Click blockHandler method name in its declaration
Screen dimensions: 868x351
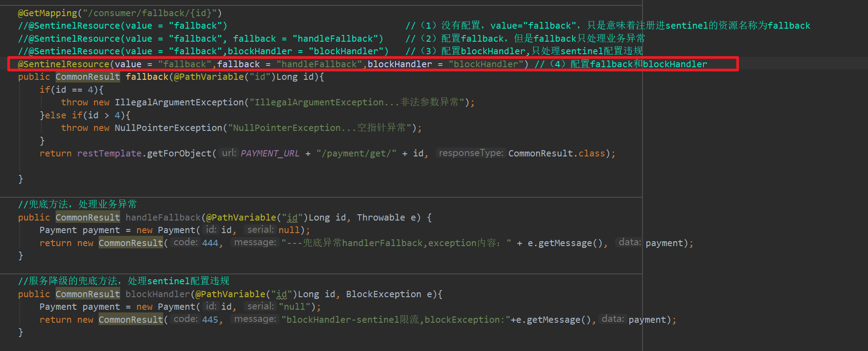click(x=158, y=294)
